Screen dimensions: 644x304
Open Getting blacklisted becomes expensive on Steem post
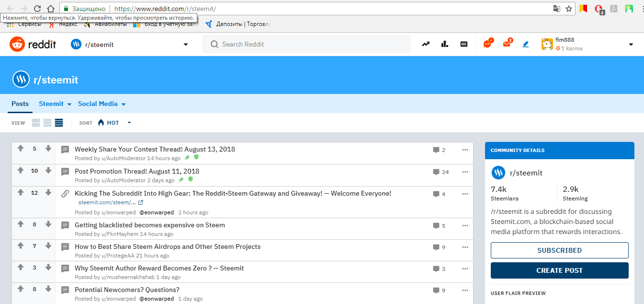[150, 225]
